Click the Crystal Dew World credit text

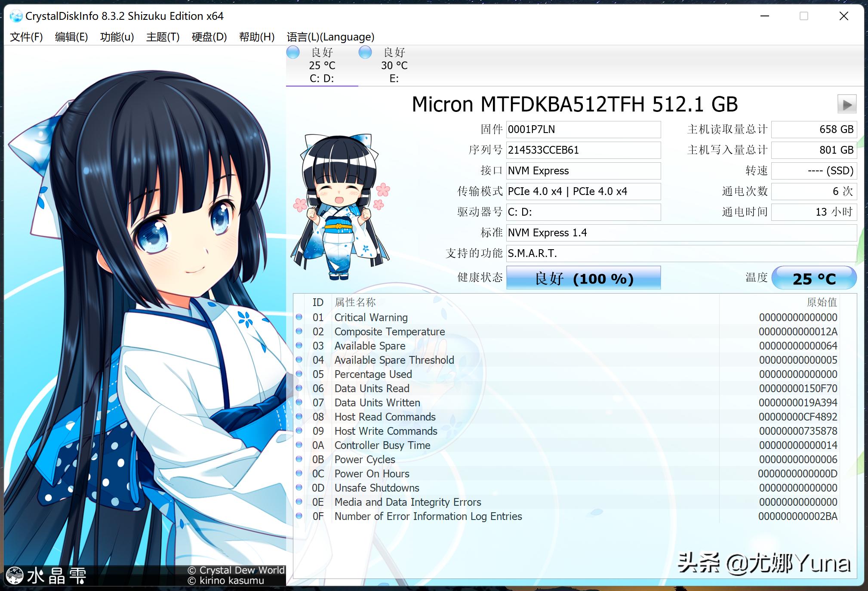click(236, 570)
